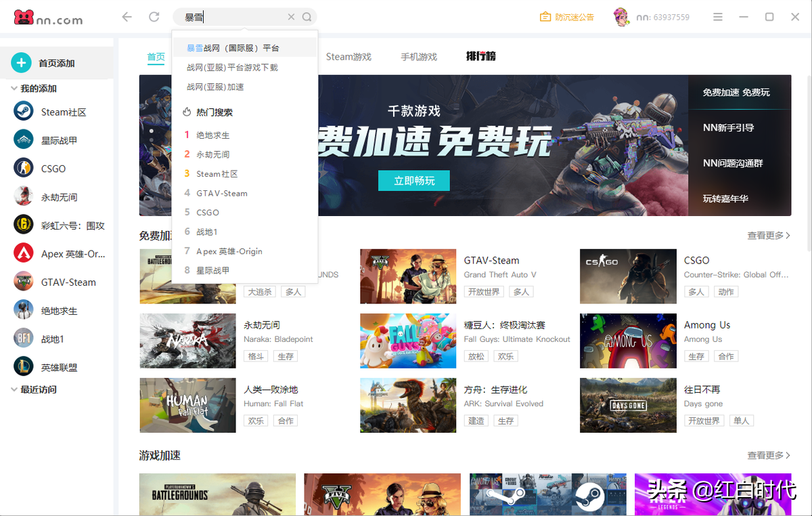Select 英雄联盟 icon in sidebar
812x516 pixels.
(24, 367)
